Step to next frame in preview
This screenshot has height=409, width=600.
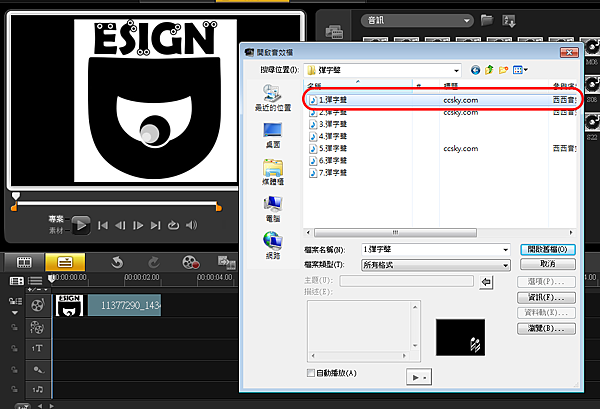(x=138, y=225)
